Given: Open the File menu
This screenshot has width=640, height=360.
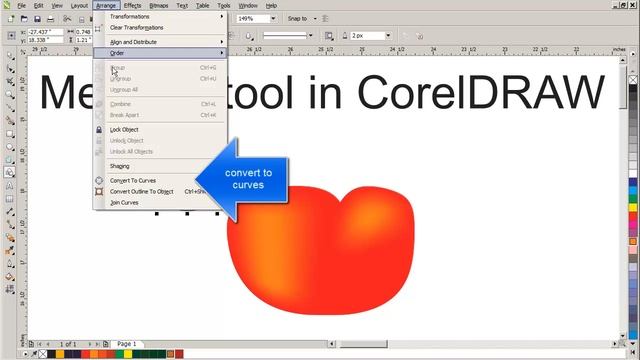Looking at the screenshot, I should pos(21,6).
